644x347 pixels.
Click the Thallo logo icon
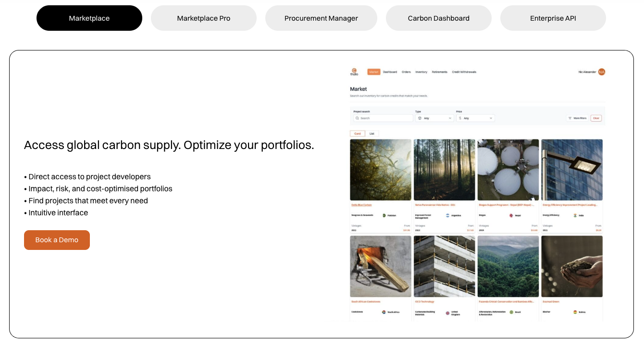[354, 69]
